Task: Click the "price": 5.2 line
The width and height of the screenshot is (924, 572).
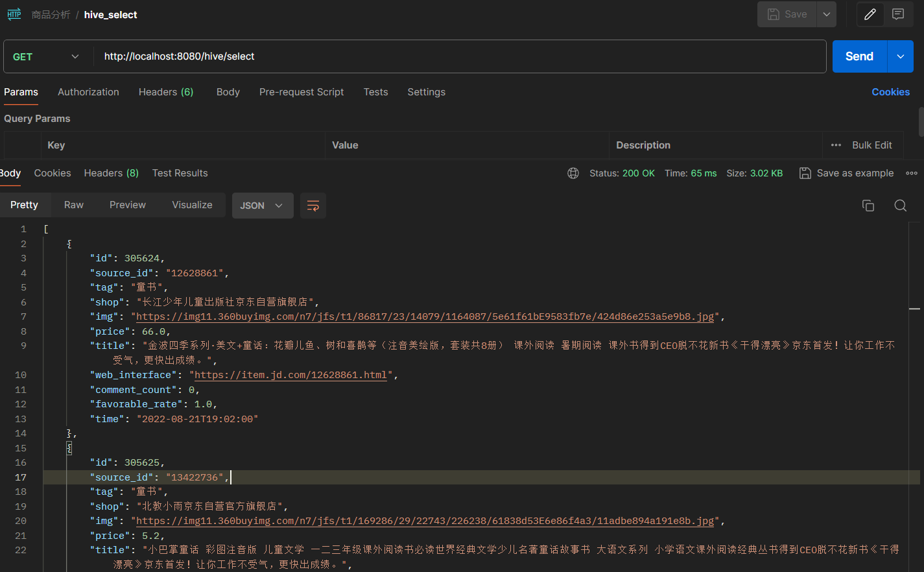Action: pyautogui.click(x=127, y=536)
